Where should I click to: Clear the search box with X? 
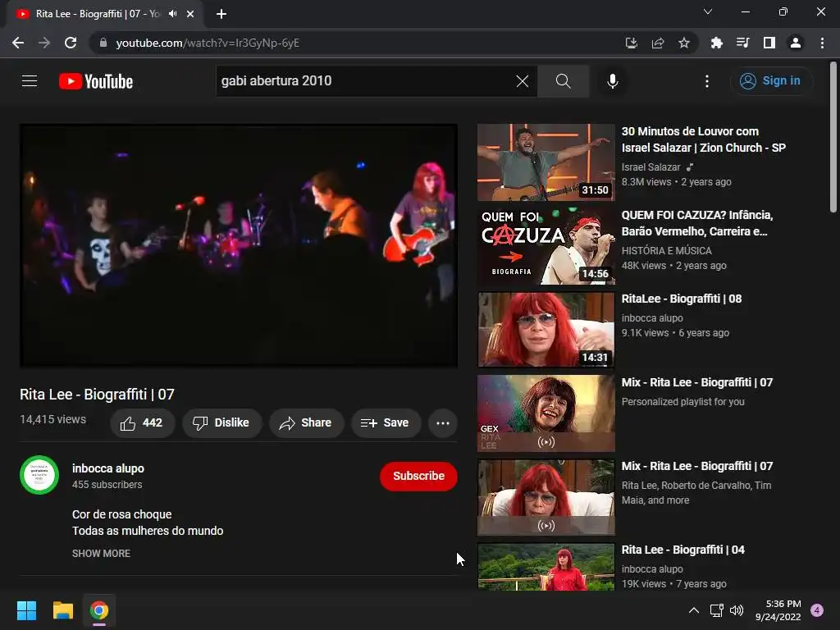(523, 81)
